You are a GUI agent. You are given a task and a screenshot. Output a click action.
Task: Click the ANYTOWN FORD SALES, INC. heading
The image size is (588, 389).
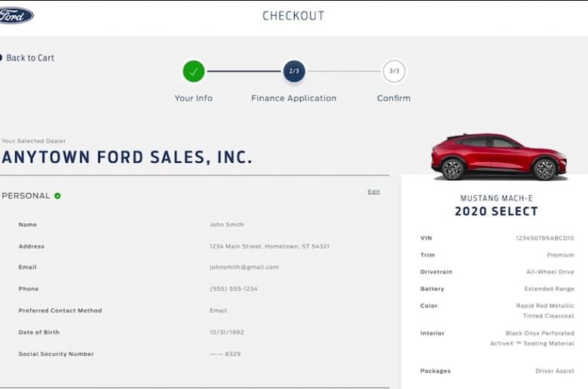(x=127, y=157)
